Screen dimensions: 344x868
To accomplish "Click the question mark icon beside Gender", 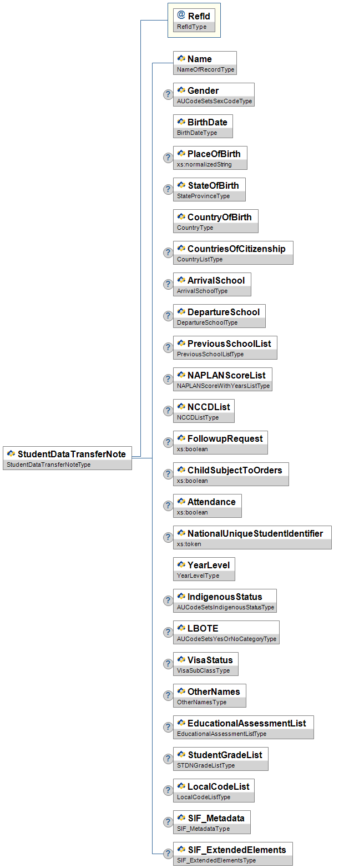I will 168,94.
